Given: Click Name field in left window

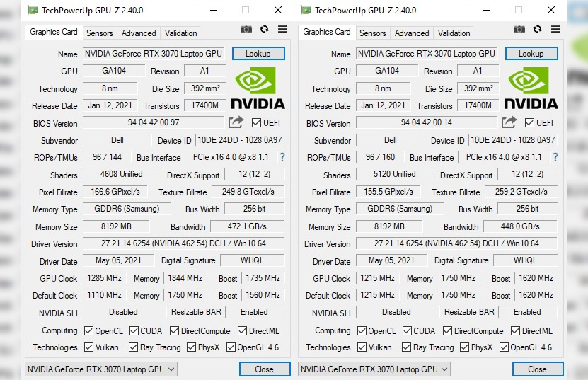Looking at the screenshot, I should (x=154, y=54).
